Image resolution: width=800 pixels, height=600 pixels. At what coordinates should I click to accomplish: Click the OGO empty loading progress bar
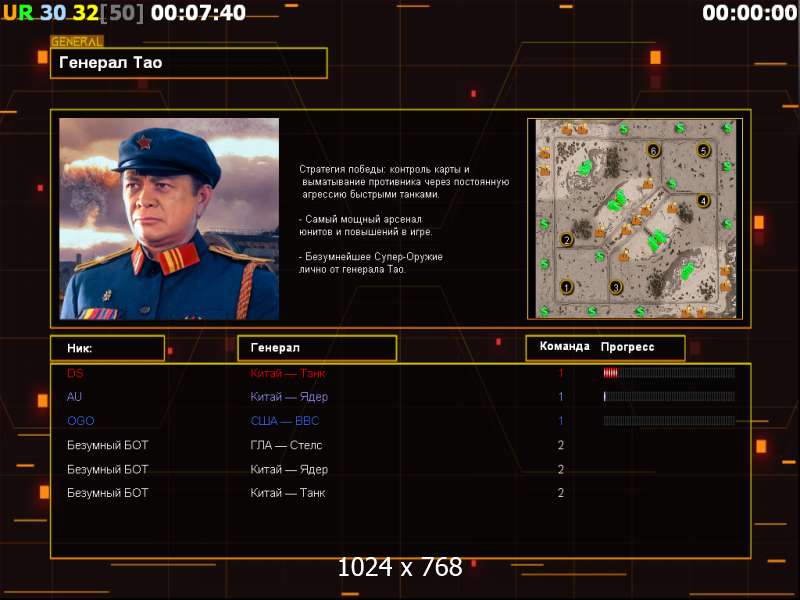[x=669, y=420]
